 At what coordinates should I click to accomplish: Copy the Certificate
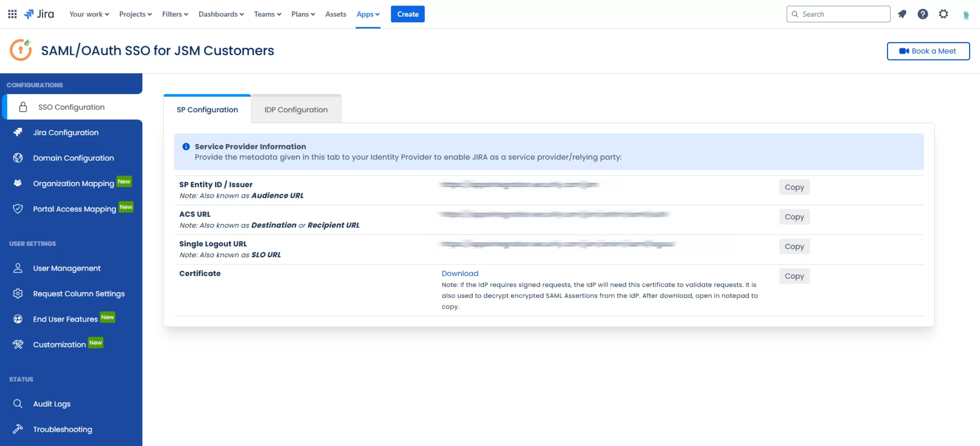click(x=794, y=276)
